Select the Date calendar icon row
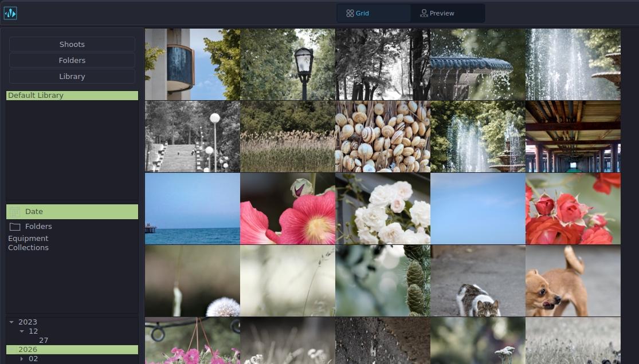This screenshot has height=364, width=639. [72, 212]
